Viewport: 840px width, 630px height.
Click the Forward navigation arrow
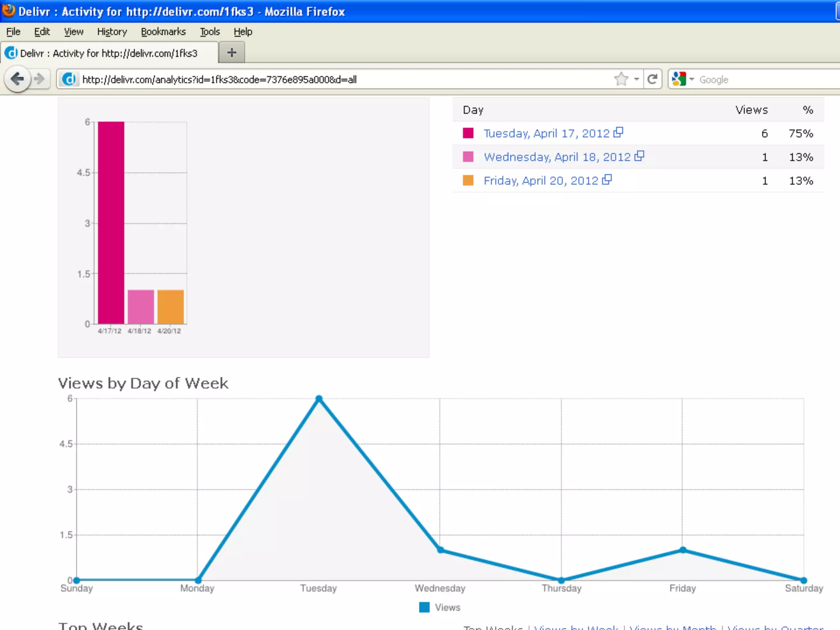pos(39,79)
